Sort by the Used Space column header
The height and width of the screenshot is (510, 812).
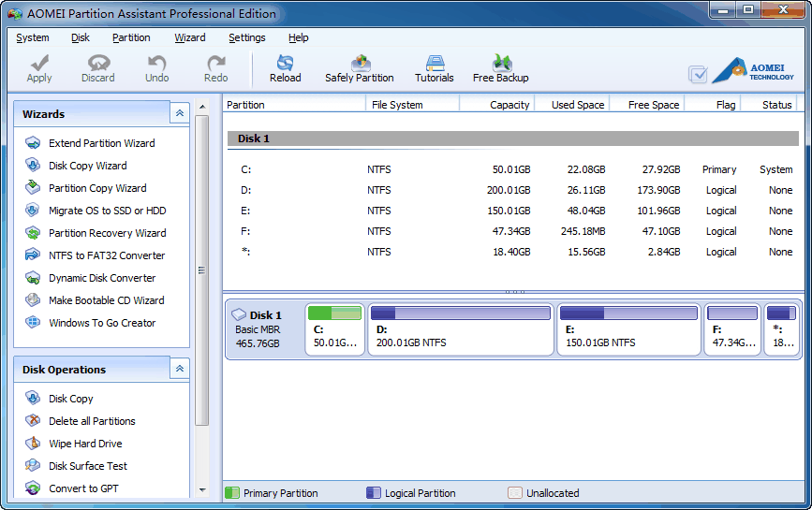click(x=571, y=105)
